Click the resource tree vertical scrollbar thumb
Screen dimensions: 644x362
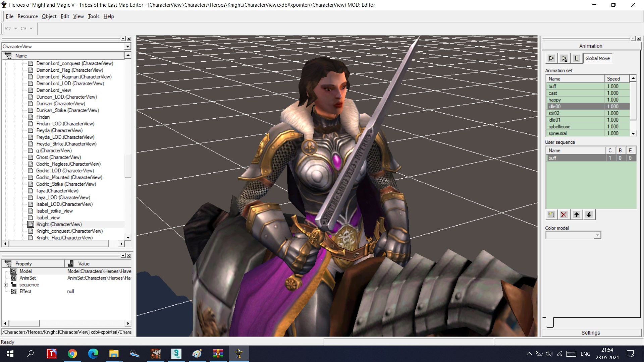coord(127,166)
